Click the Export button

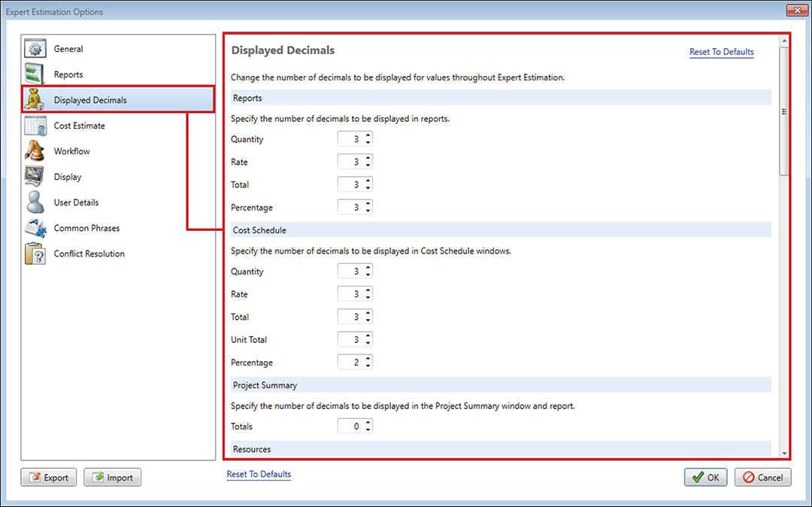[x=49, y=478]
